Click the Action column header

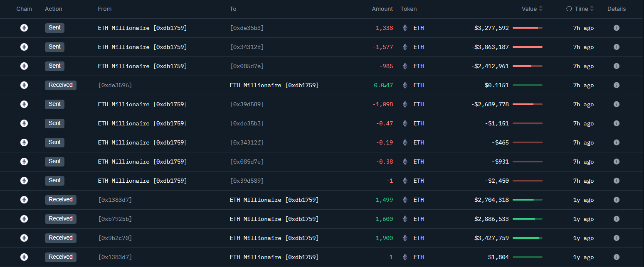(x=54, y=9)
